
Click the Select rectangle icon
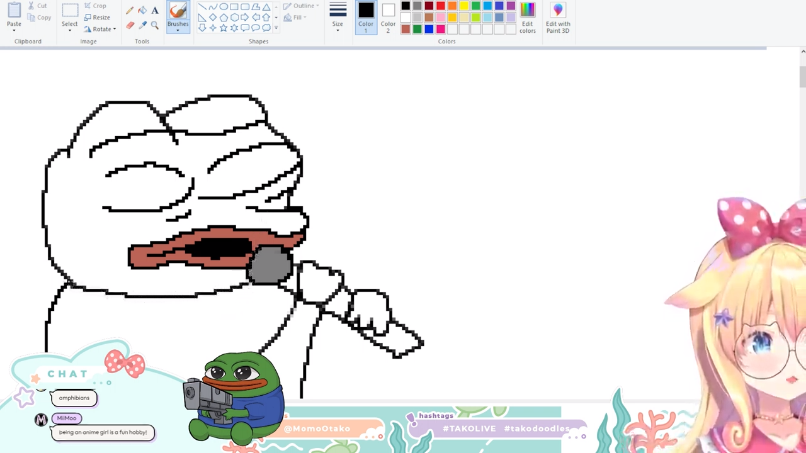69,11
